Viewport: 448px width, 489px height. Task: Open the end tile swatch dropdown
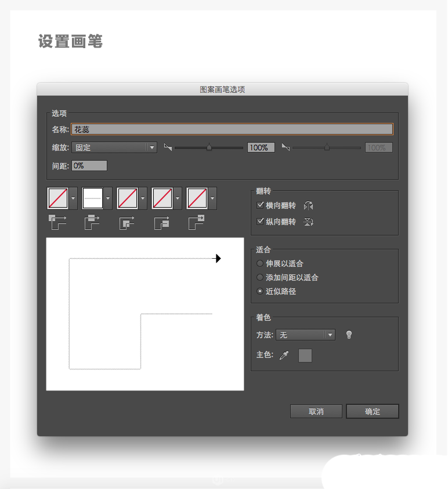212,198
